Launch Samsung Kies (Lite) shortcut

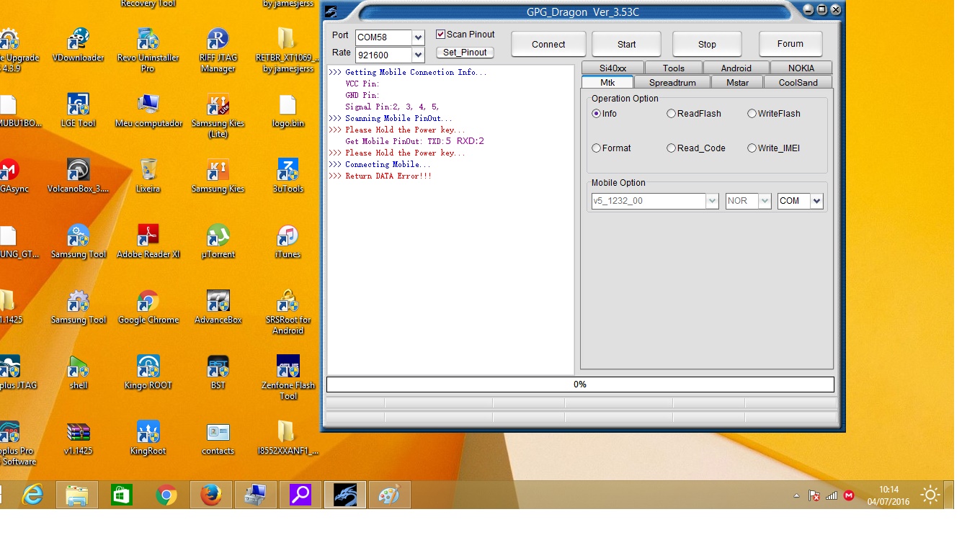(x=218, y=115)
